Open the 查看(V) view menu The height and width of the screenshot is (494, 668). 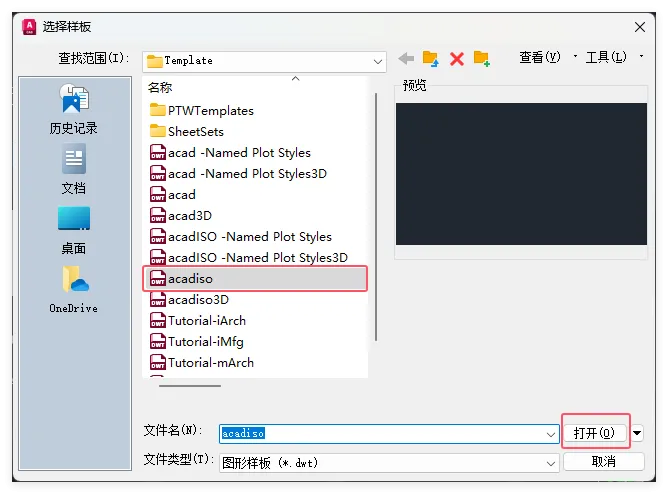coord(539,57)
